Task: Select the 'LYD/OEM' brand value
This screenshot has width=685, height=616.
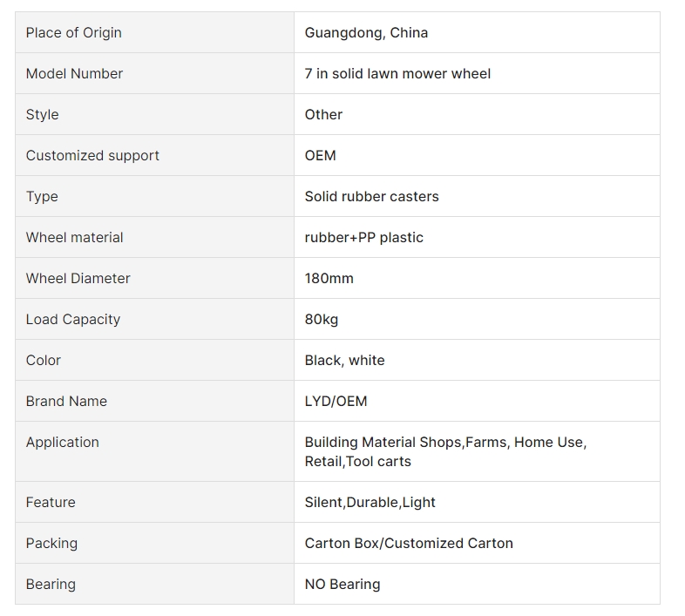Action: pyautogui.click(x=336, y=401)
